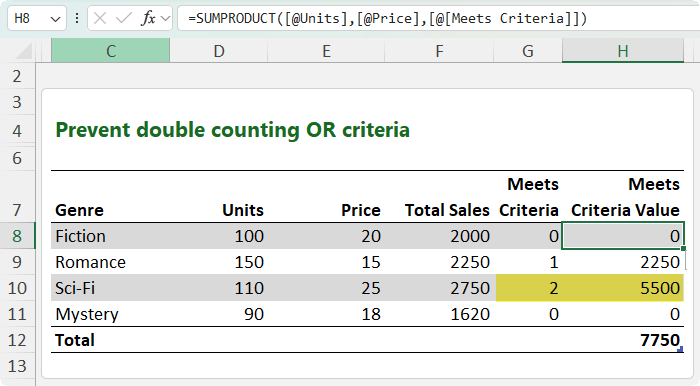This screenshot has width=700, height=386.
Task: Select the Romance cell
Action: [110, 262]
